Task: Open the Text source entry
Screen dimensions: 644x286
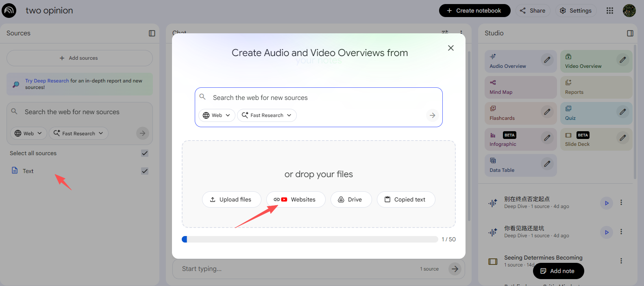Action: pyautogui.click(x=80, y=171)
